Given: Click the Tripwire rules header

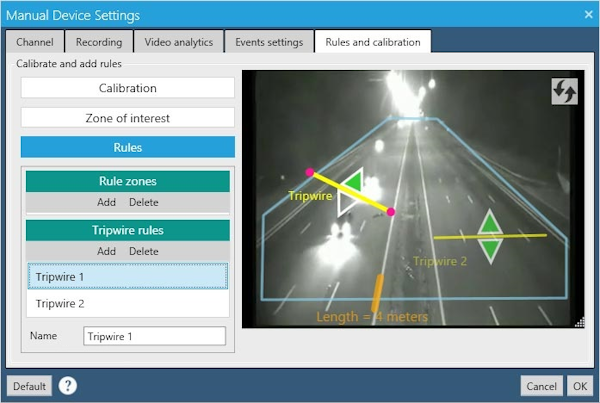Looking at the screenshot, I should pyautogui.click(x=128, y=230).
